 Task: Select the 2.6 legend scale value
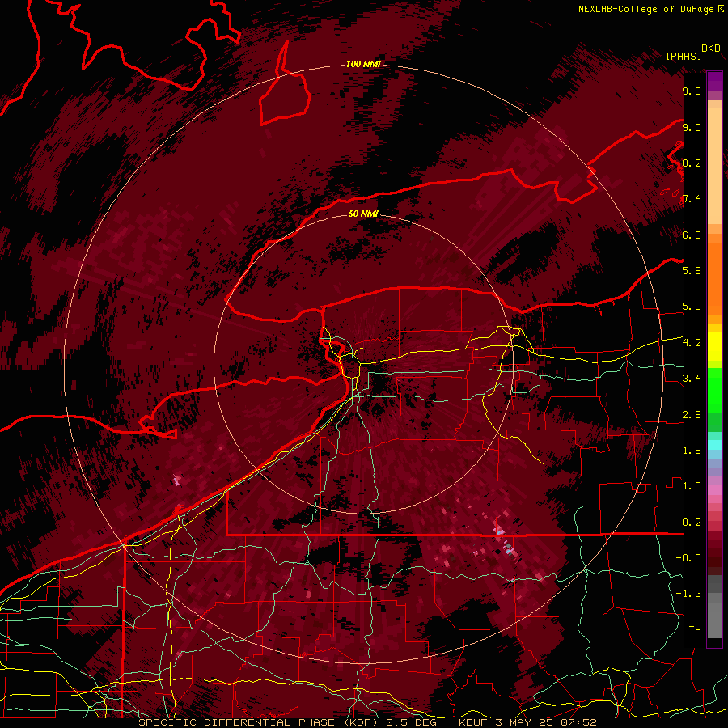pos(692,415)
